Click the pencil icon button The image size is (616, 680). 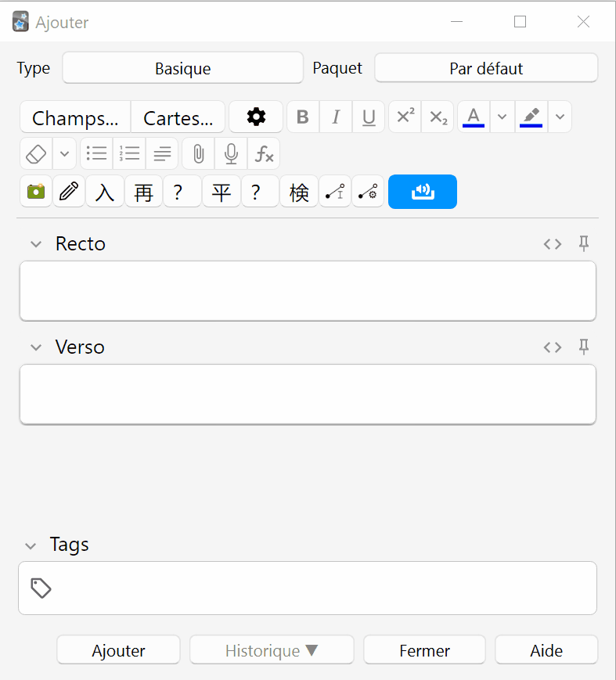pos(69,191)
